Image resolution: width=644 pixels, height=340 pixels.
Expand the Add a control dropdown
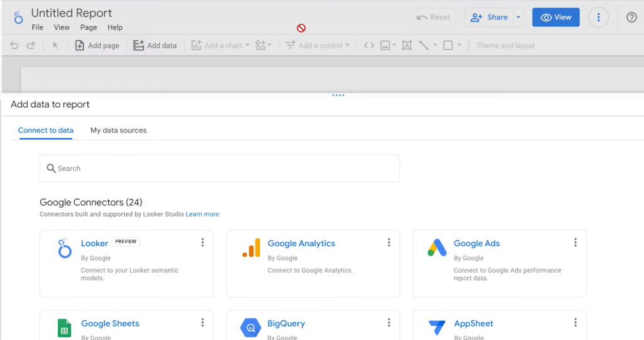(x=318, y=45)
